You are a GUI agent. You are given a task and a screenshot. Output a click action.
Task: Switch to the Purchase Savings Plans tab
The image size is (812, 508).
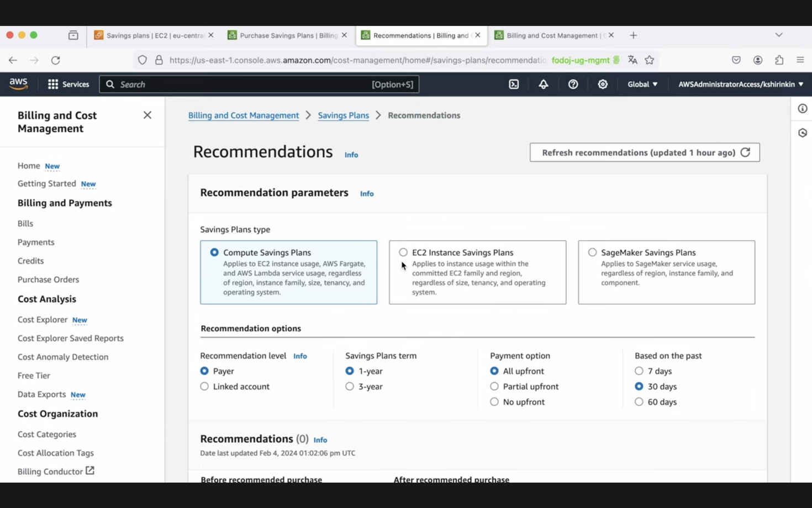(287, 35)
